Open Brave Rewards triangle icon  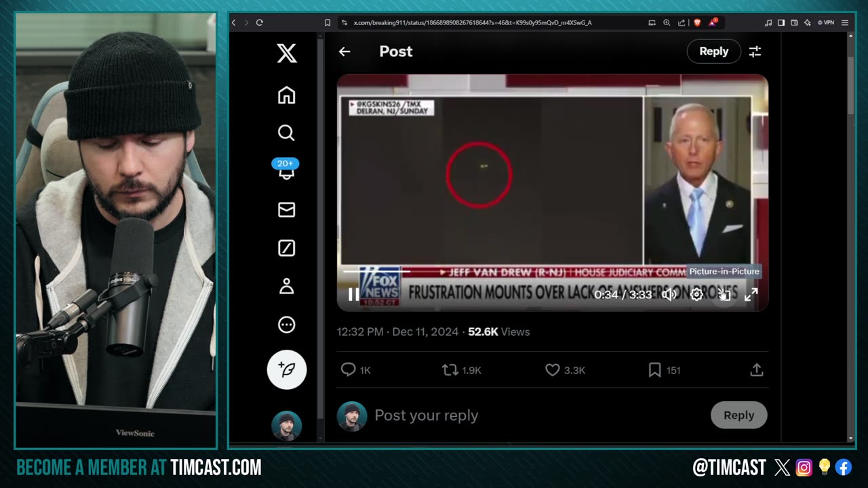click(713, 22)
